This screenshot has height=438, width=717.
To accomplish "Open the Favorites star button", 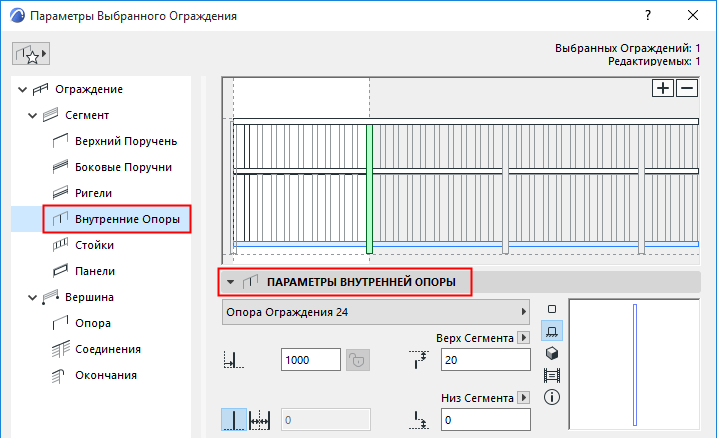I will point(31,54).
